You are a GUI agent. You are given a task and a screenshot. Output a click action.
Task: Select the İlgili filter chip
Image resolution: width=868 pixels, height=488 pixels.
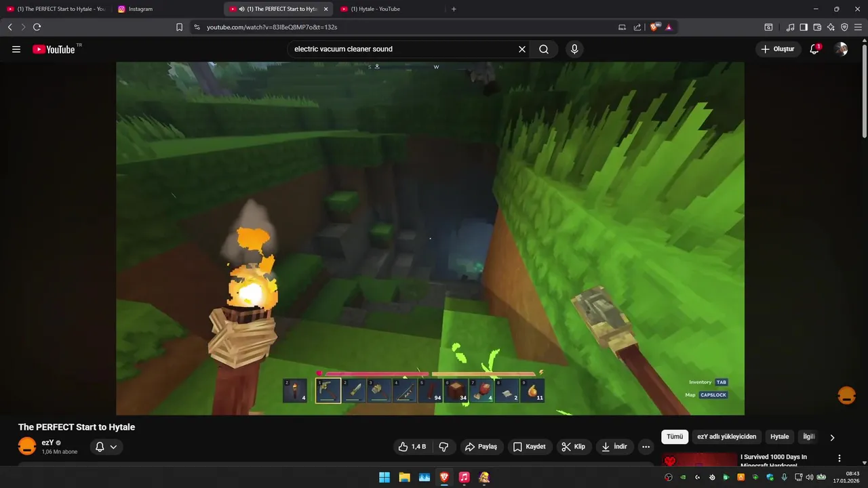(x=808, y=437)
